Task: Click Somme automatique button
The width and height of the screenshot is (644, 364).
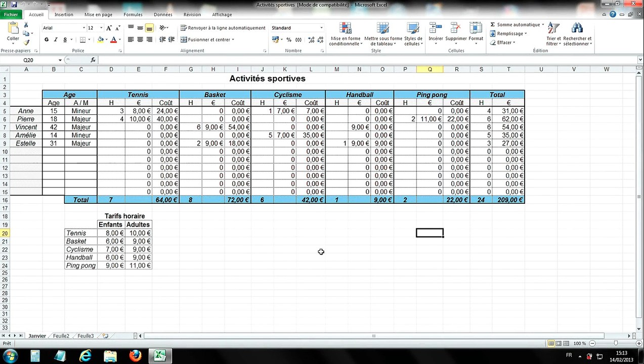Action: tap(517, 24)
